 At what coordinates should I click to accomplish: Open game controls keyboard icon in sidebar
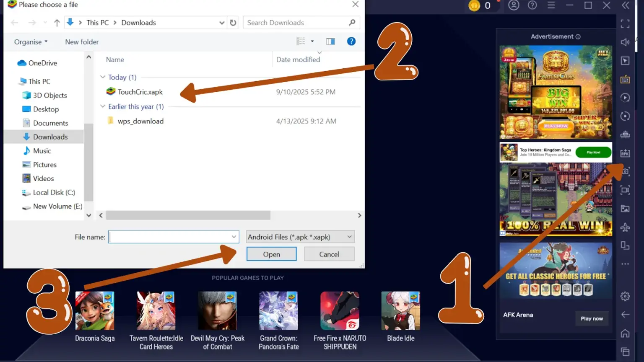(x=625, y=79)
